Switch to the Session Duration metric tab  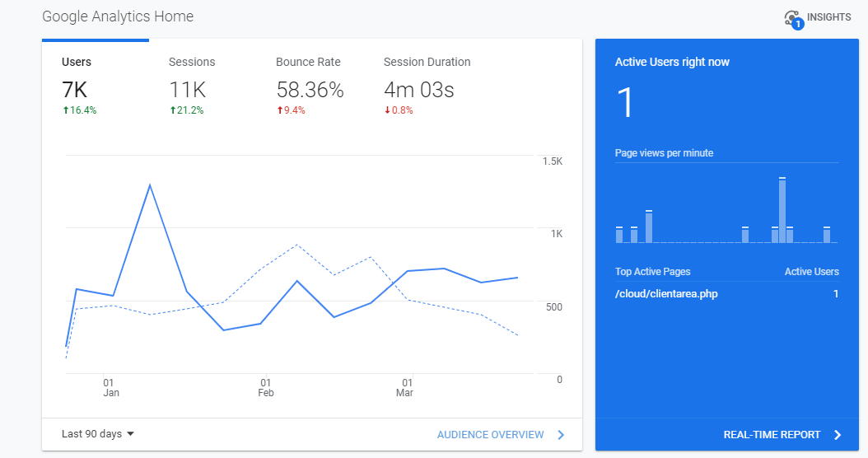(x=427, y=85)
